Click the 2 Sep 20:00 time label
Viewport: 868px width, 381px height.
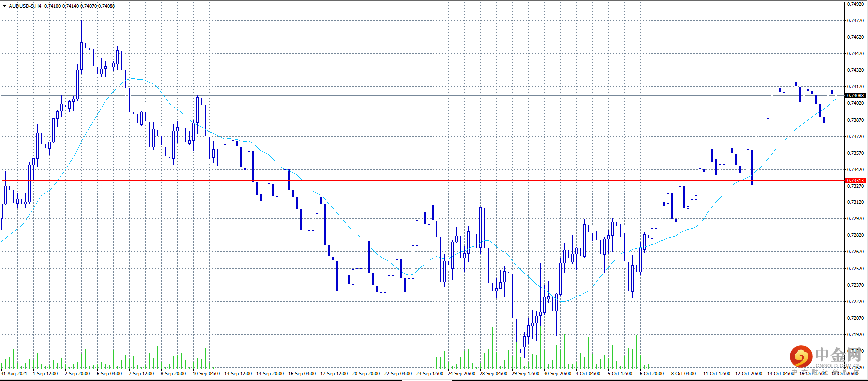coord(77,373)
